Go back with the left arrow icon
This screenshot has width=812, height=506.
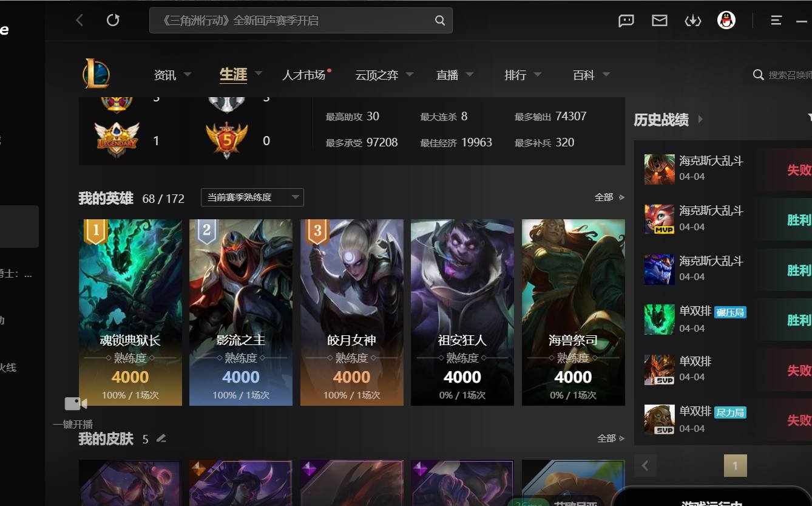point(80,20)
